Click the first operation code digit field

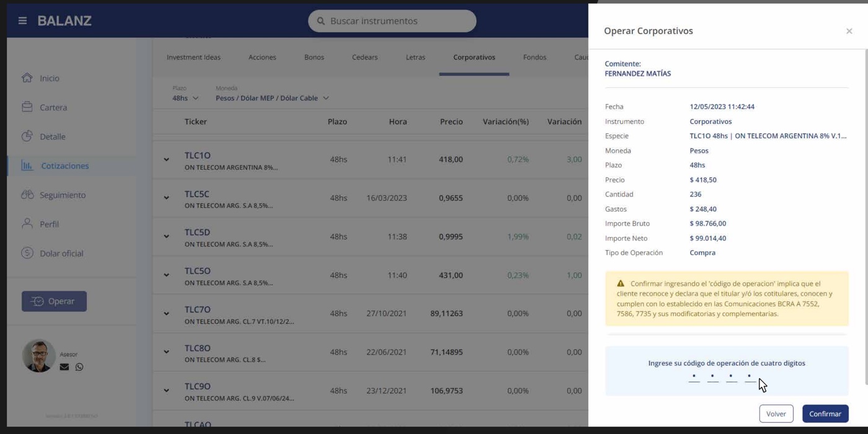pos(694,377)
